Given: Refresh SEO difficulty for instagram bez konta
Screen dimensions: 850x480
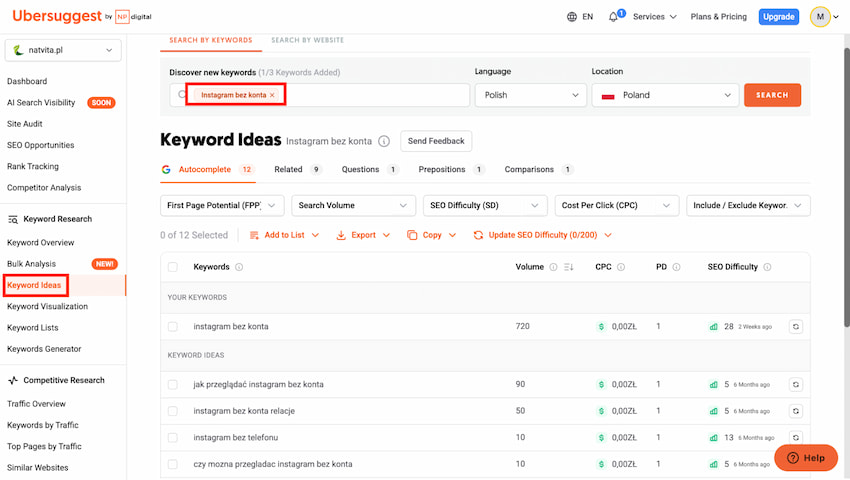Looking at the screenshot, I should [796, 327].
